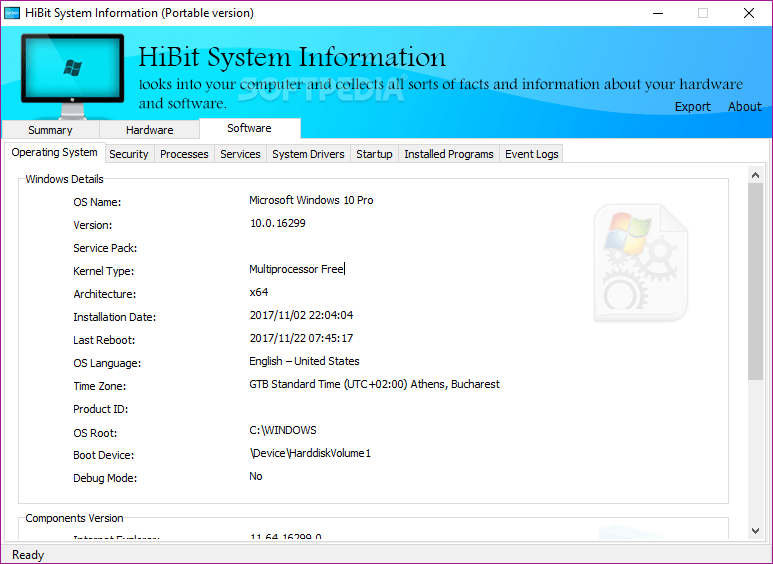Click the Product ID label
The image size is (773, 564).
tap(101, 409)
